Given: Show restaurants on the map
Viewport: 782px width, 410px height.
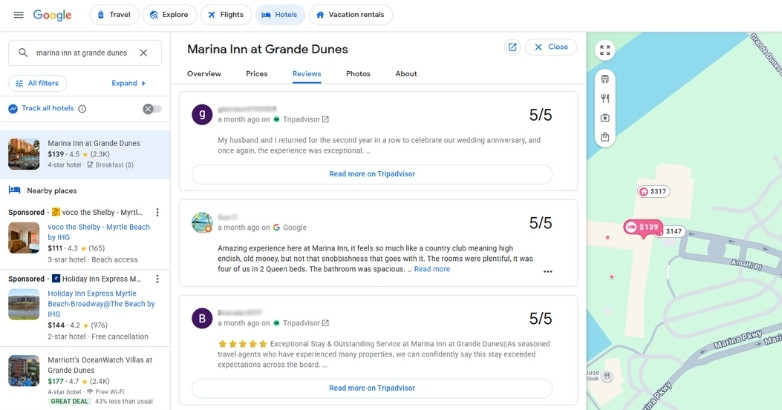Looking at the screenshot, I should [605, 99].
